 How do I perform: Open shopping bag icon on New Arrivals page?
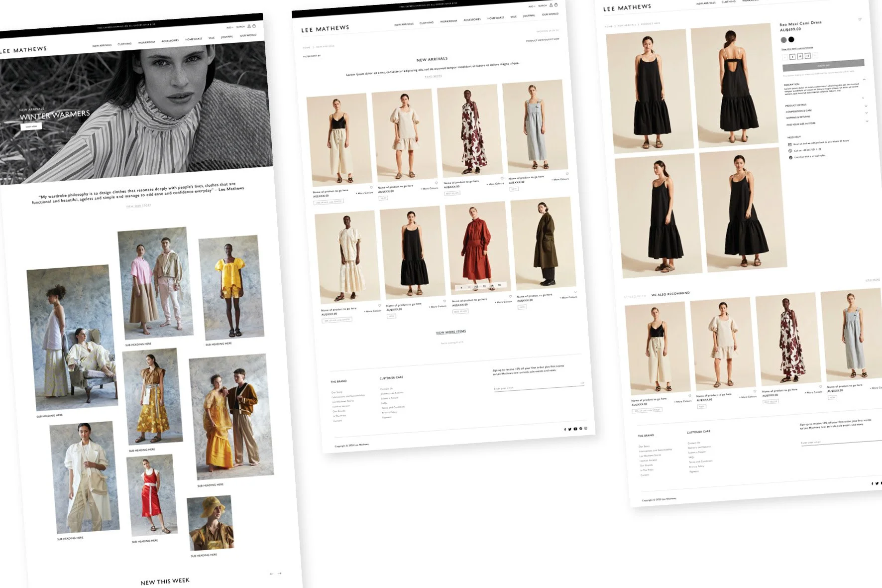[556, 5]
